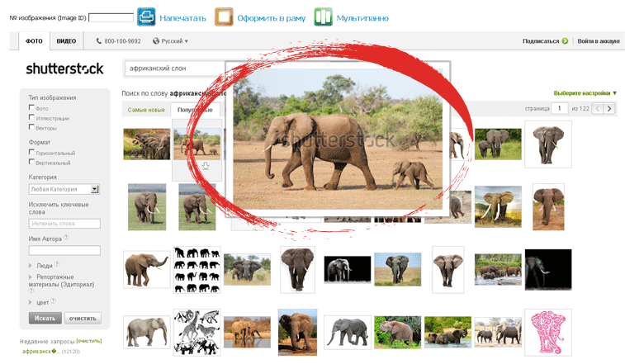The width and height of the screenshot is (625, 364).
Task: Open the Любая Категория dropdown
Action: (x=64, y=189)
